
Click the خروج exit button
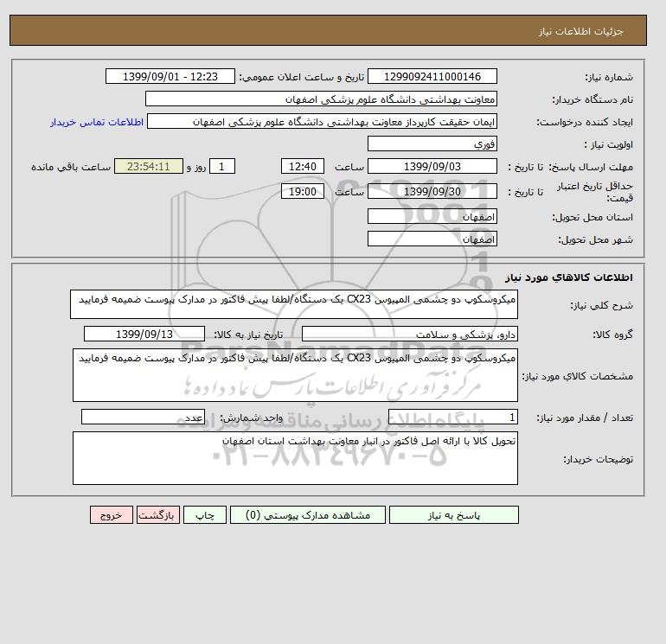pyautogui.click(x=112, y=515)
